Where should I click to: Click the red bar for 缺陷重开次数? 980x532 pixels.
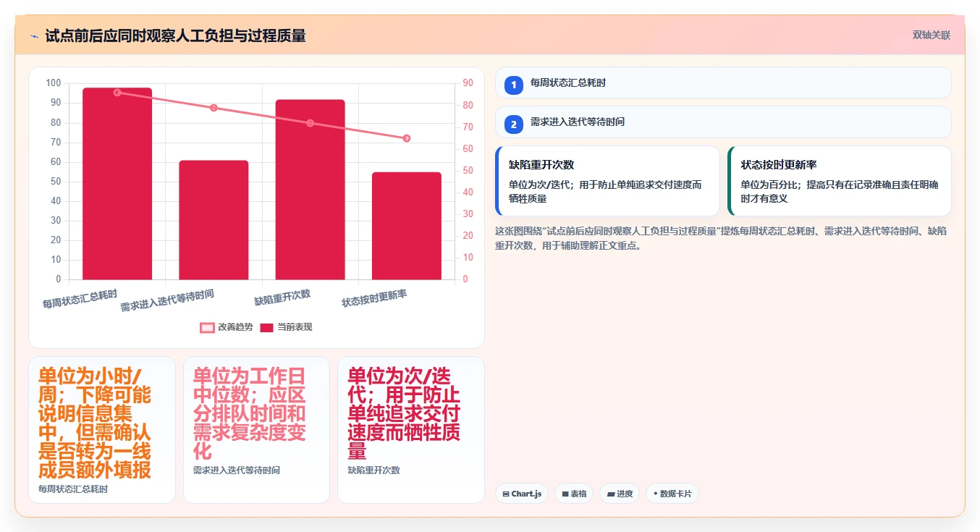point(310,190)
